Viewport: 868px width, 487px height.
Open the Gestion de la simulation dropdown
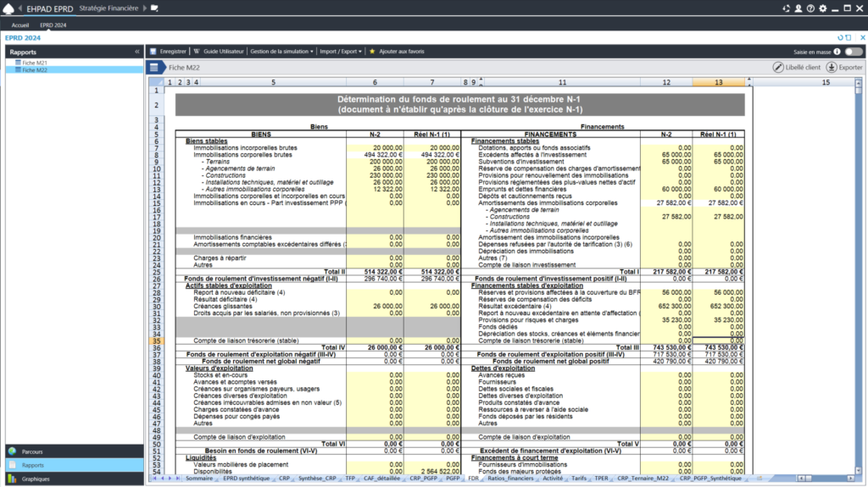pyautogui.click(x=281, y=52)
